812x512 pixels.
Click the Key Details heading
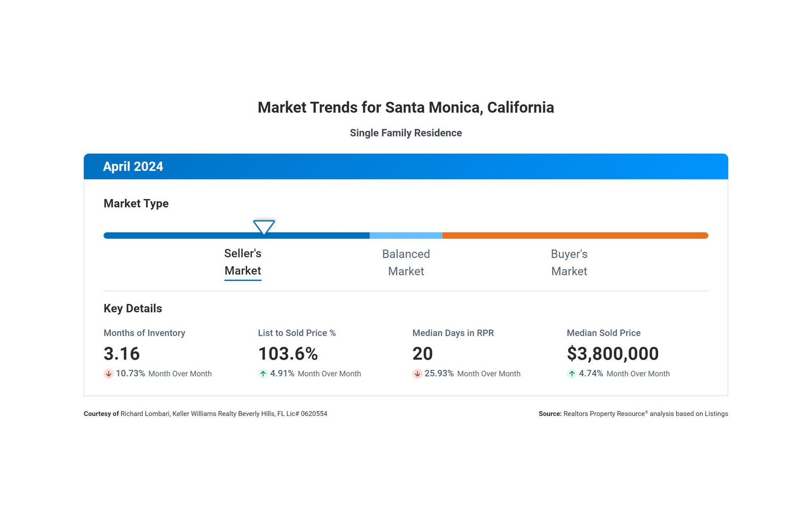point(133,309)
